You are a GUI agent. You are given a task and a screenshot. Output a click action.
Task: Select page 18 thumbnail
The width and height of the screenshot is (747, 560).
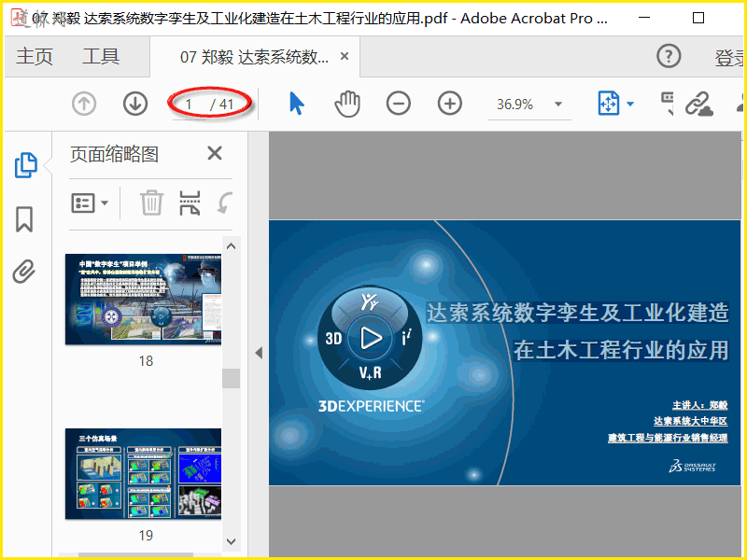(144, 299)
